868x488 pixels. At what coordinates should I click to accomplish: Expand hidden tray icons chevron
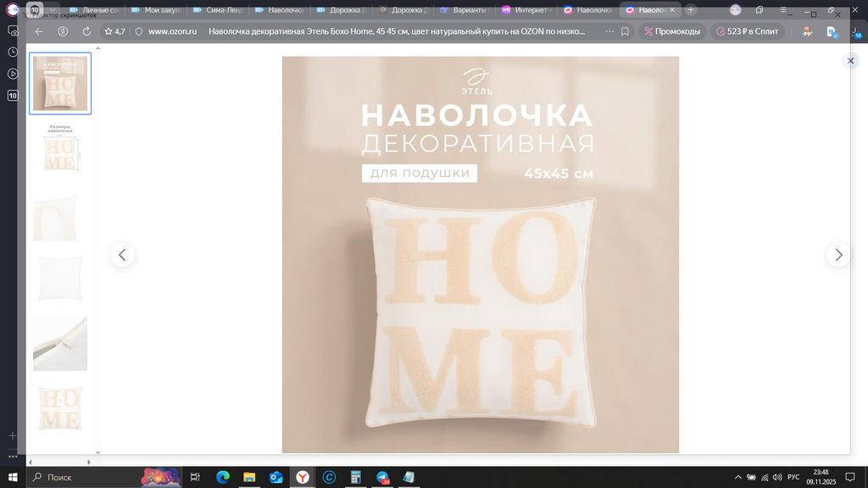(738, 477)
